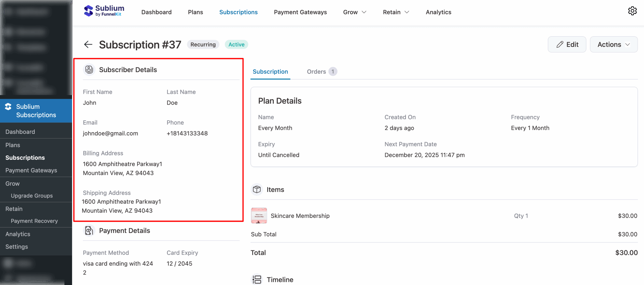Image resolution: width=644 pixels, height=285 pixels.
Task: Open Analytics from the sidebar
Action: click(x=18, y=234)
